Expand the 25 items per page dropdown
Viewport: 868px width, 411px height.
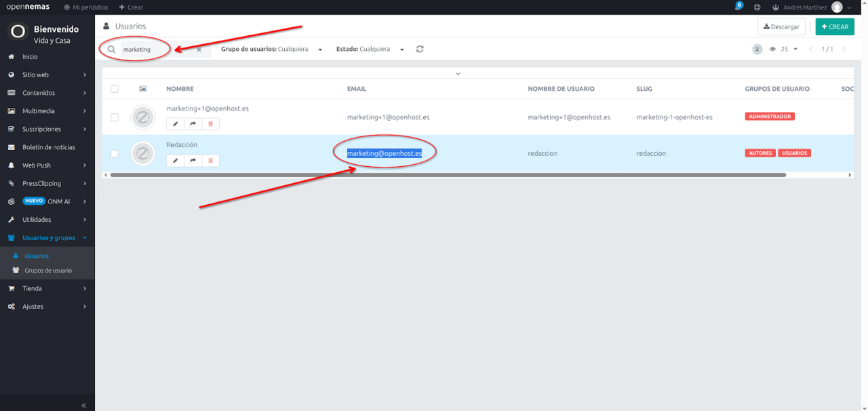pos(789,50)
